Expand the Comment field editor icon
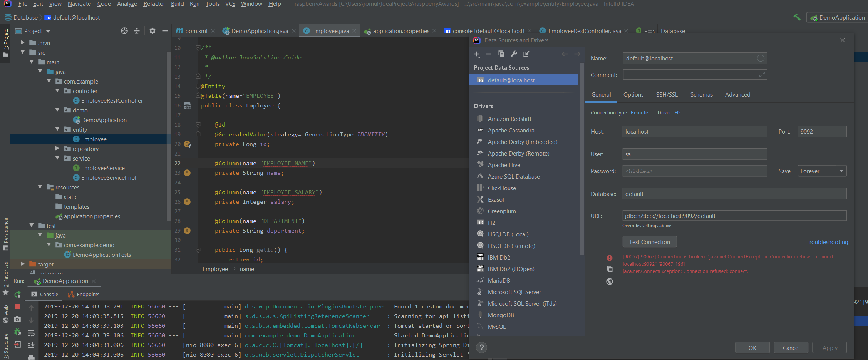Screen dimensions: 868x360 click(x=762, y=75)
